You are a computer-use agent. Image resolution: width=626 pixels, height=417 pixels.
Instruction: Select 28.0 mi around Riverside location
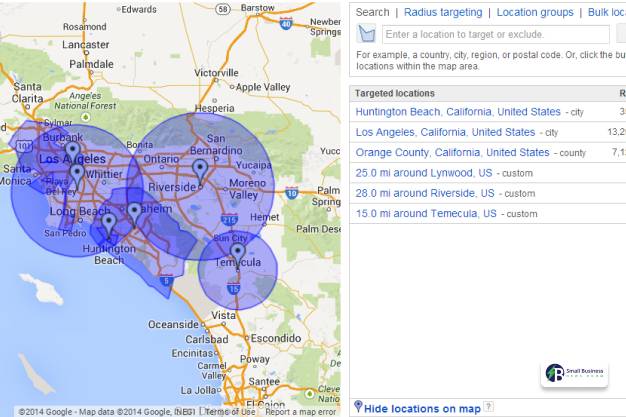(425, 193)
